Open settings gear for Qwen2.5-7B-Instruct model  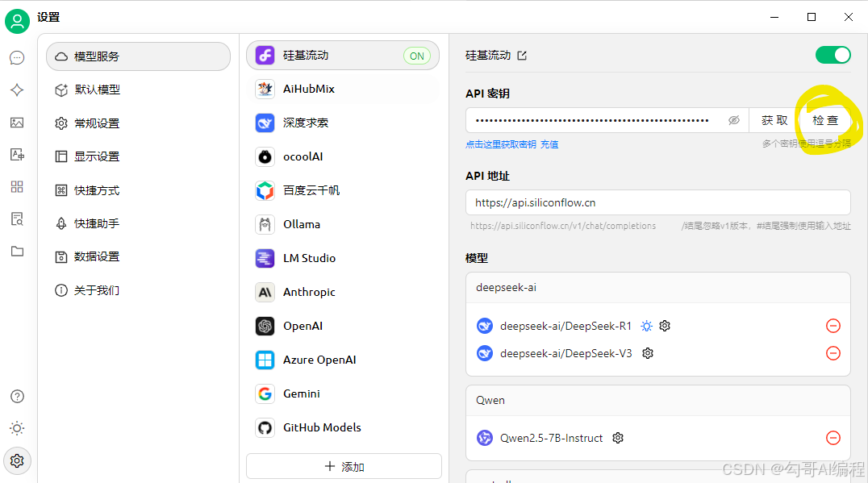618,438
